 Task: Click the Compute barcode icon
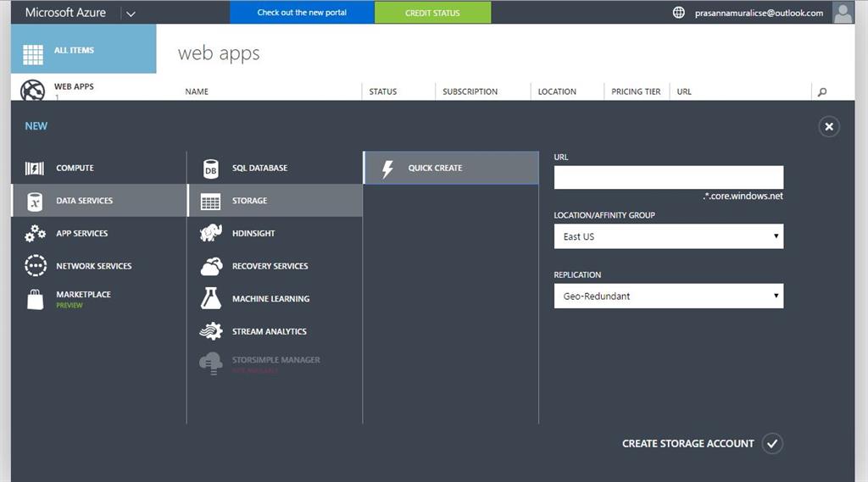click(34, 168)
